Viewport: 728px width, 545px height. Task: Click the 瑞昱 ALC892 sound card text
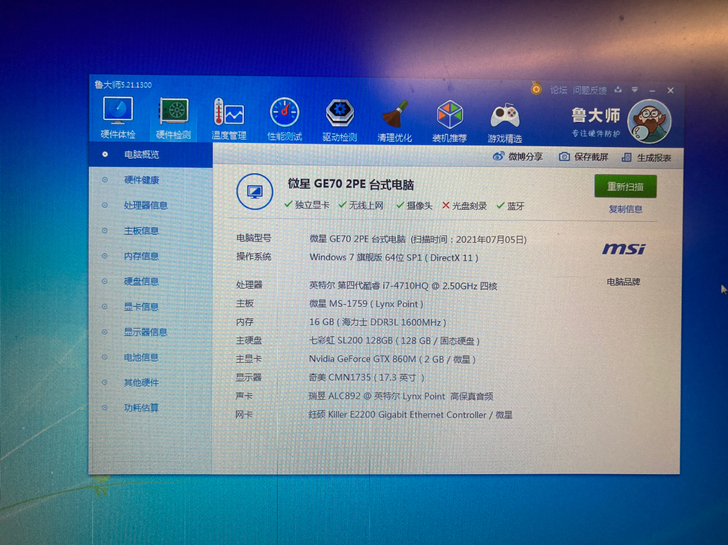pos(401,396)
